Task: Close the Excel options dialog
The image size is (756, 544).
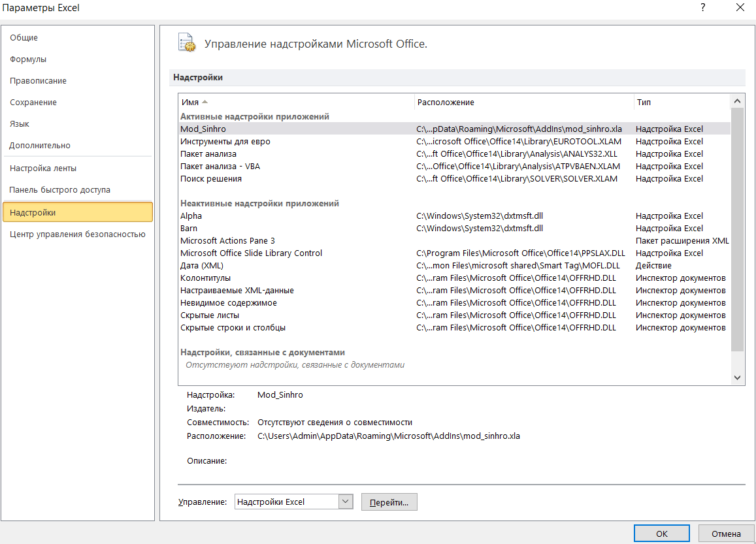Action: tap(740, 7)
